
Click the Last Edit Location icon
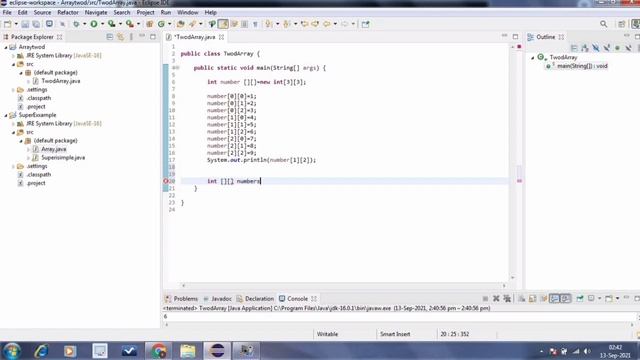[304, 24]
